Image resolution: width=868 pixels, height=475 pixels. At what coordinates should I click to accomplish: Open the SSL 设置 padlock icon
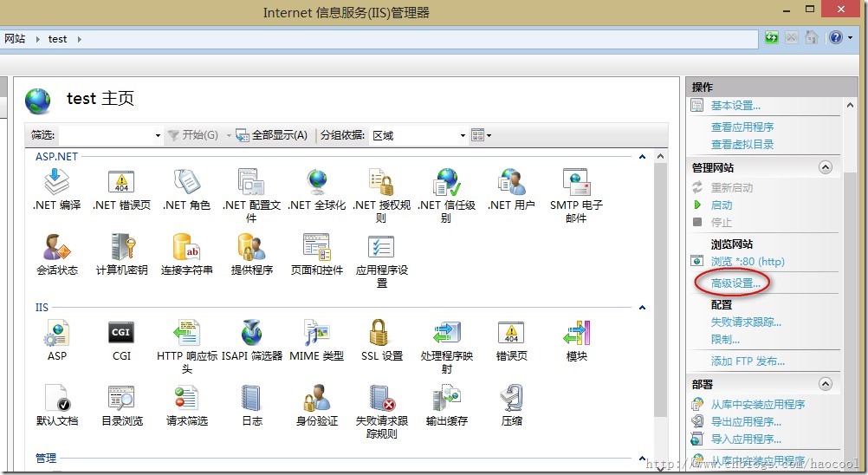pos(381,333)
